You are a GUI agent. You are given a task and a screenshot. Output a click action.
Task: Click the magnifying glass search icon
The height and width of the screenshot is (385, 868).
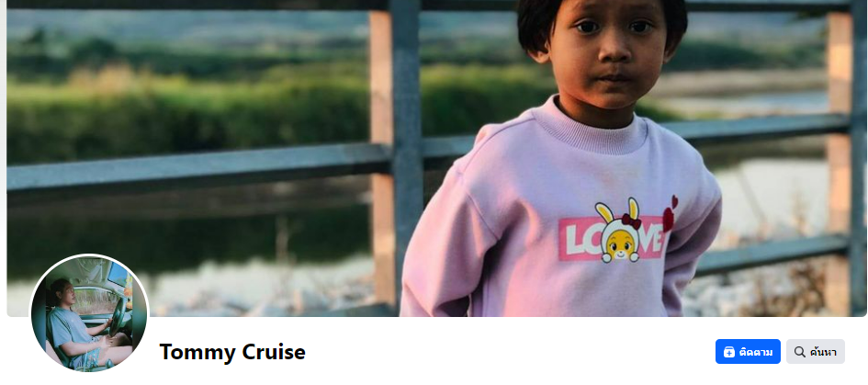click(x=799, y=352)
